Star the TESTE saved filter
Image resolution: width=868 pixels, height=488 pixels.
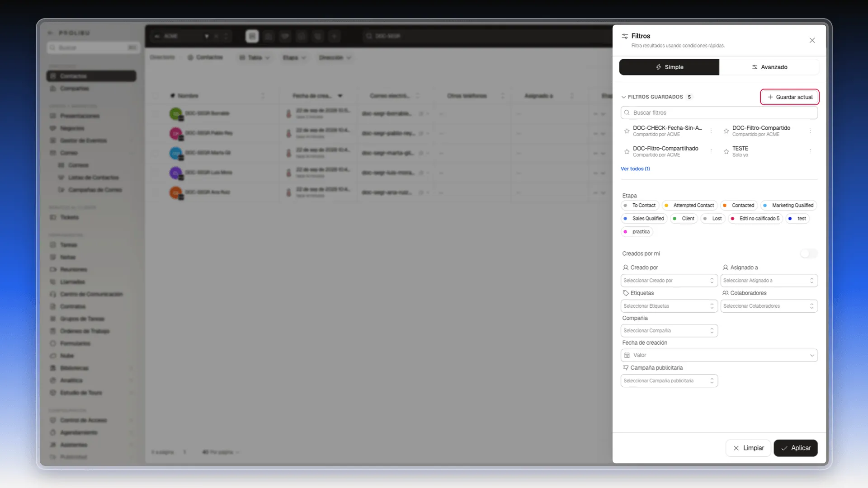[x=726, y=152]
